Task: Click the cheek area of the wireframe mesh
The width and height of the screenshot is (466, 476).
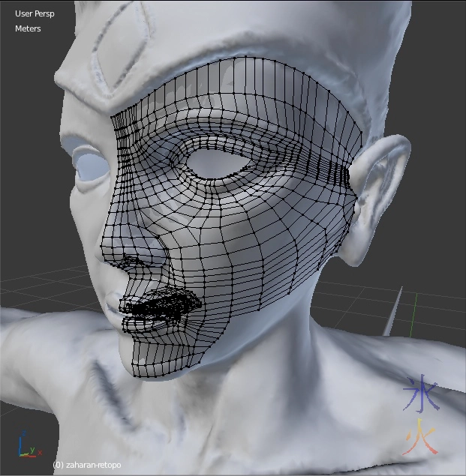Action: tap(255, 247)
